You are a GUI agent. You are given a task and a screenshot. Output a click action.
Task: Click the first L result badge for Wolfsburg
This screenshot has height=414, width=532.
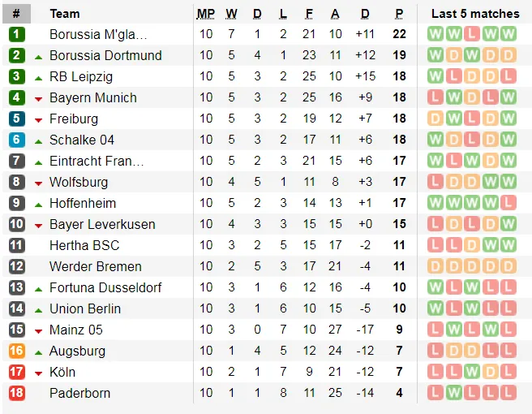tap(435, 182)
